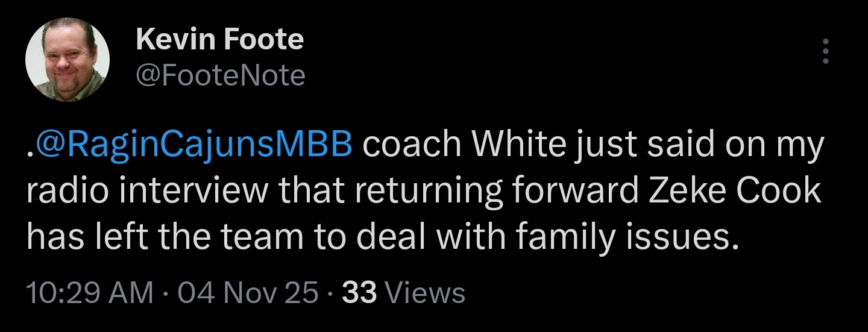
Task: Click the Views label
Action: (x=425, y=293)
